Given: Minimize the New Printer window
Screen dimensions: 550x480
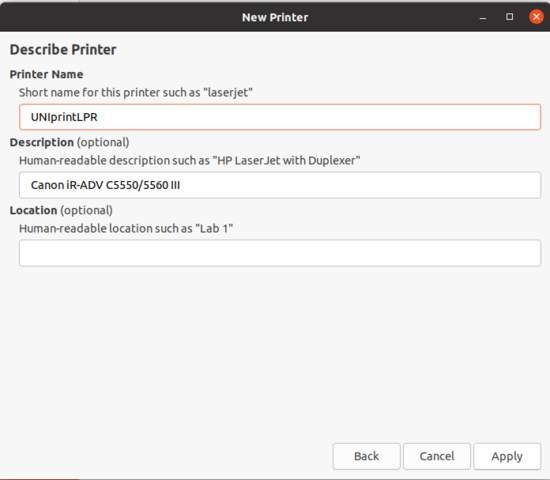Looking at the screenshot, I should 483,17.
